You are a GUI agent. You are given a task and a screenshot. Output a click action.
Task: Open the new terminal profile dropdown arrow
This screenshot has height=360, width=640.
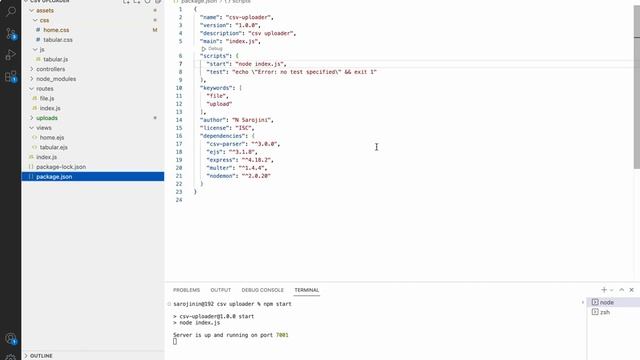click(611, 290)
